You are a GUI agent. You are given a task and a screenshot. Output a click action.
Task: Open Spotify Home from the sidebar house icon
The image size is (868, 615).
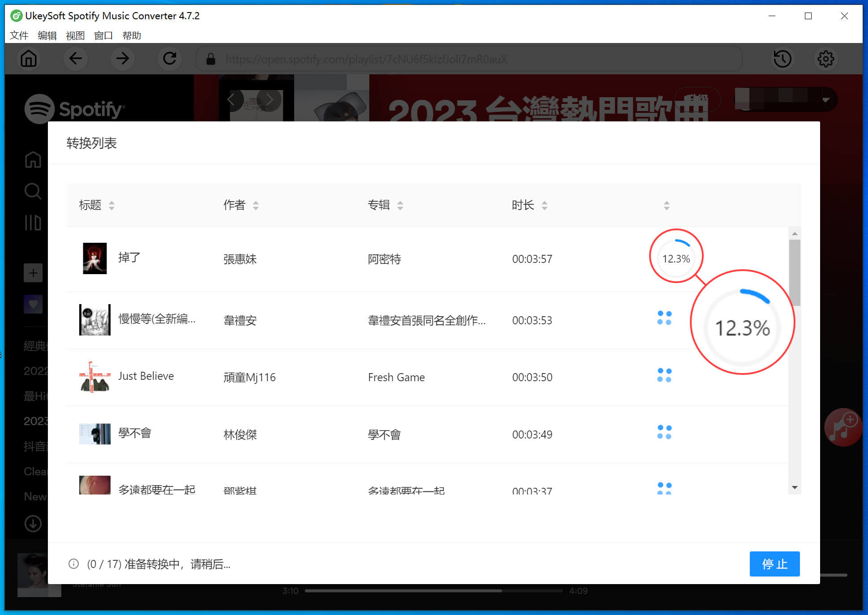33,159
